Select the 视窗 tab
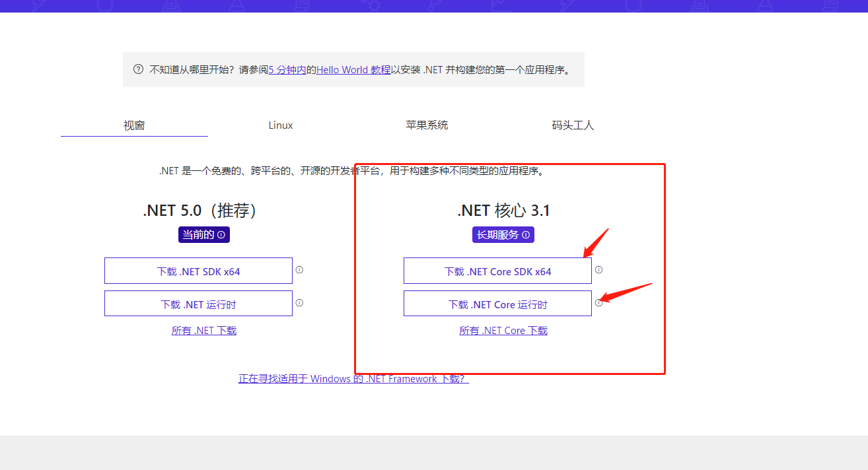Screen dimensions: 868x470 (134, 125)
